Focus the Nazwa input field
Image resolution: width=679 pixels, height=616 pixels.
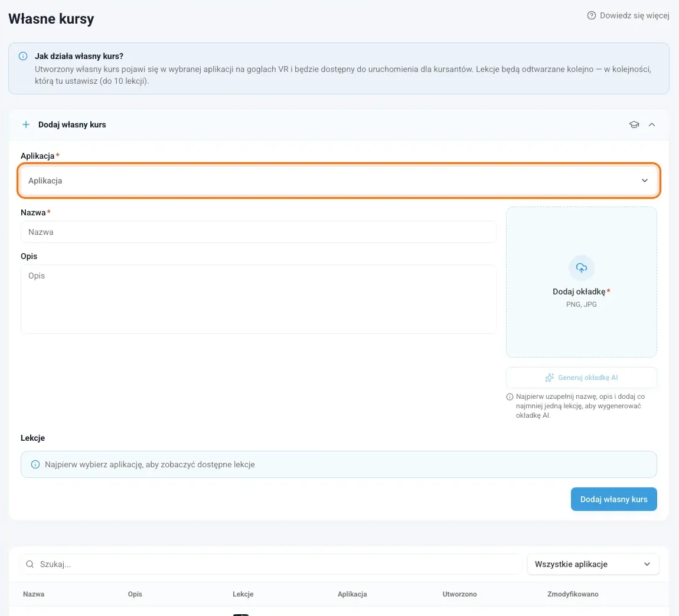click(258, 232)
